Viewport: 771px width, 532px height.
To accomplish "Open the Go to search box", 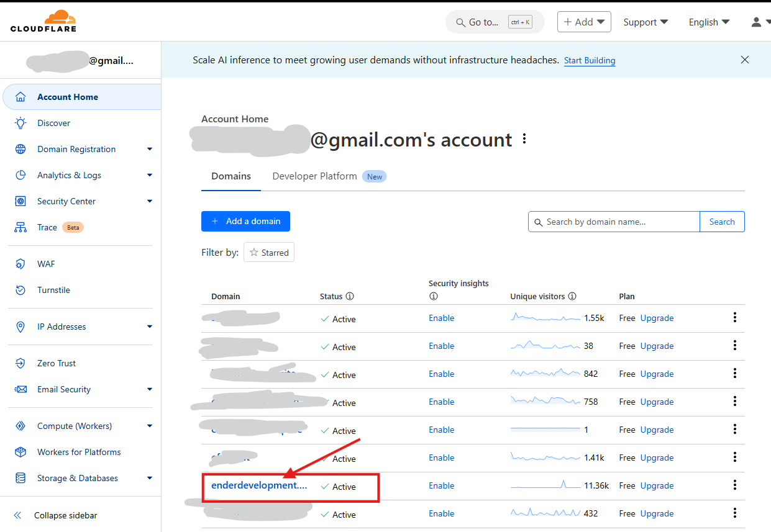I will pyautogui.click(x=495, y=22).
